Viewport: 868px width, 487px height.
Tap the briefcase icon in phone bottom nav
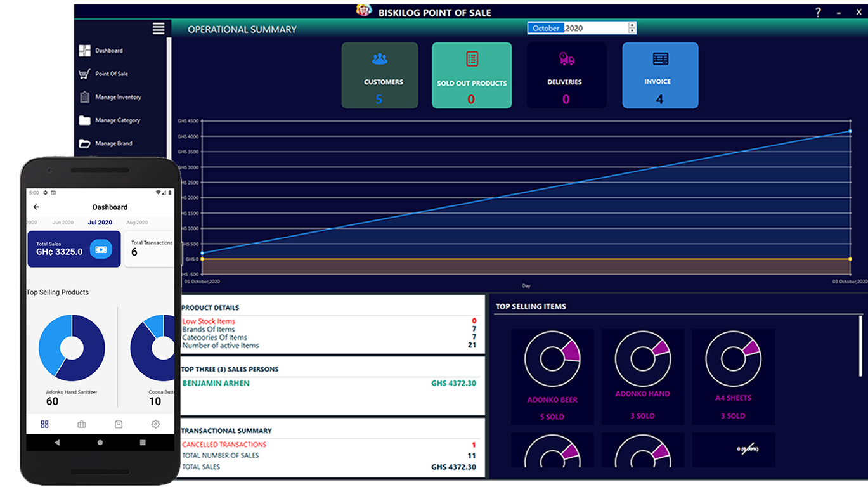(x=82, y=424)
